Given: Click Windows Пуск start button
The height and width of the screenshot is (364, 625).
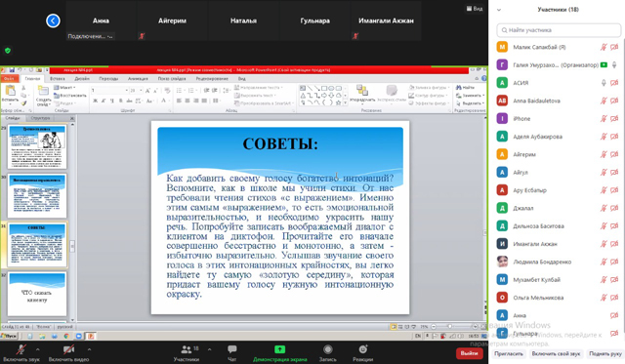Looking at the screenshot, I should point(9,336).
